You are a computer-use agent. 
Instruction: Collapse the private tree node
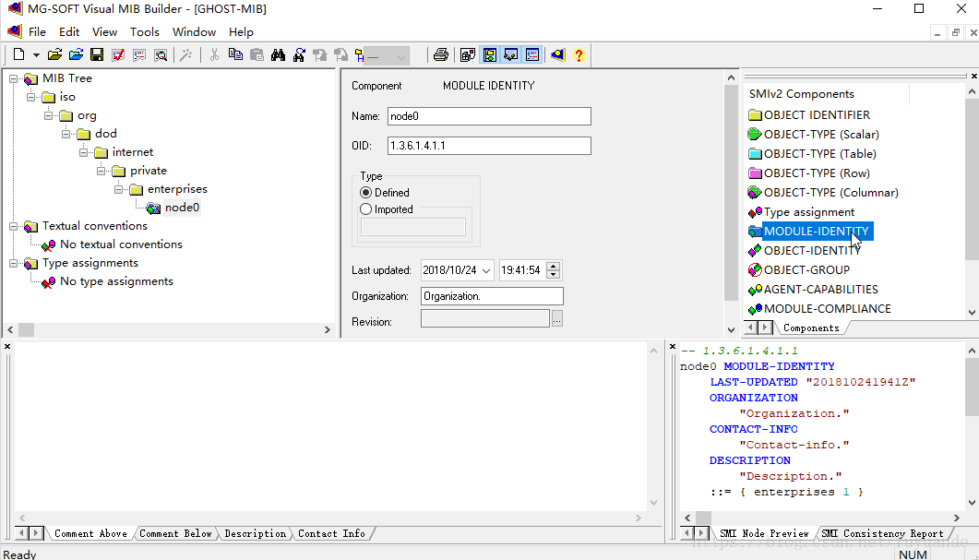pos(101,171)
